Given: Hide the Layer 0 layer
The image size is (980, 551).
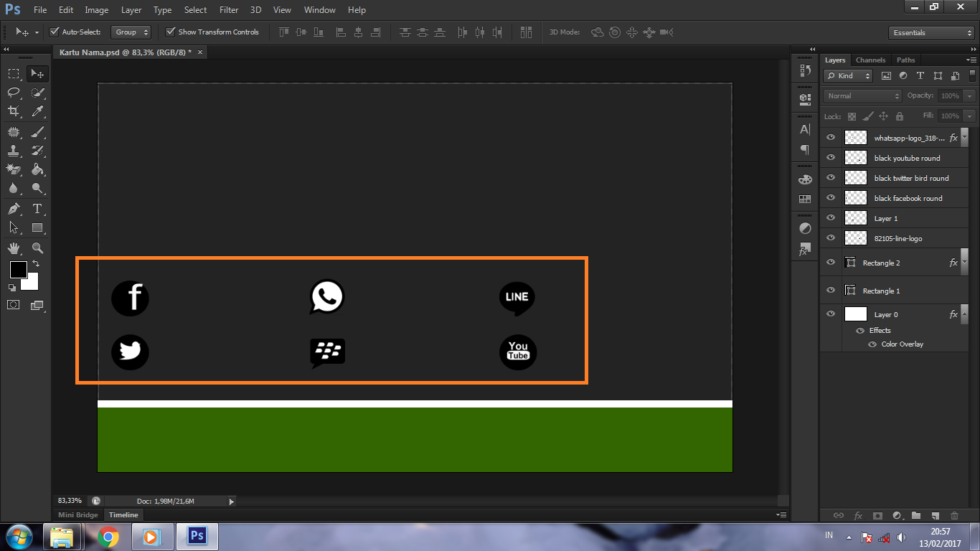Looking at the screenshot, I should (x=831, y=314).
